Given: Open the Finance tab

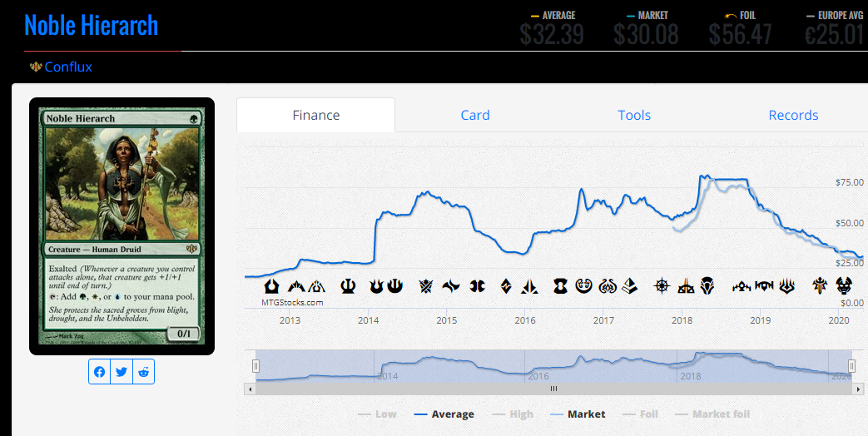Looking at the screenshot, I should pyautogui.click(x=316, y=115).
